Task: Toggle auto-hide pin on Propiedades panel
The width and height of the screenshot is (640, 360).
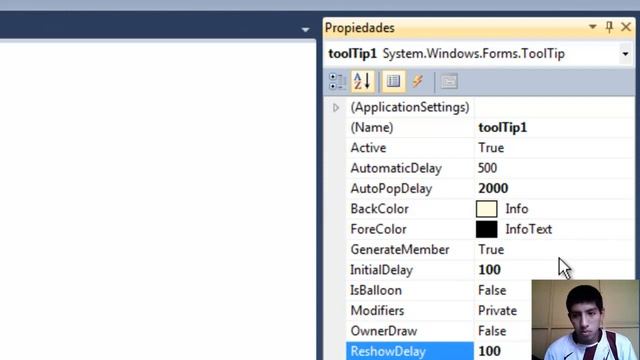Action: coord(609,27)
